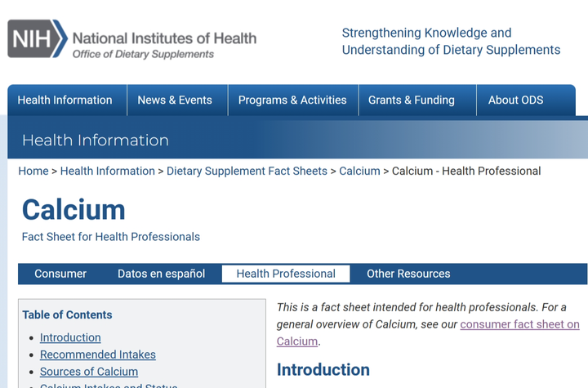Select the Health Professional tab
Viewport: 588px width, 388px height.
pyautogui.click(x=286, y=274)
